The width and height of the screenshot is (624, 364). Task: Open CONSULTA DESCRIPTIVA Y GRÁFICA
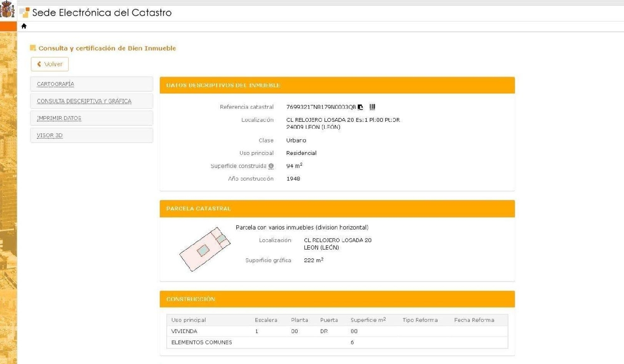84,101
